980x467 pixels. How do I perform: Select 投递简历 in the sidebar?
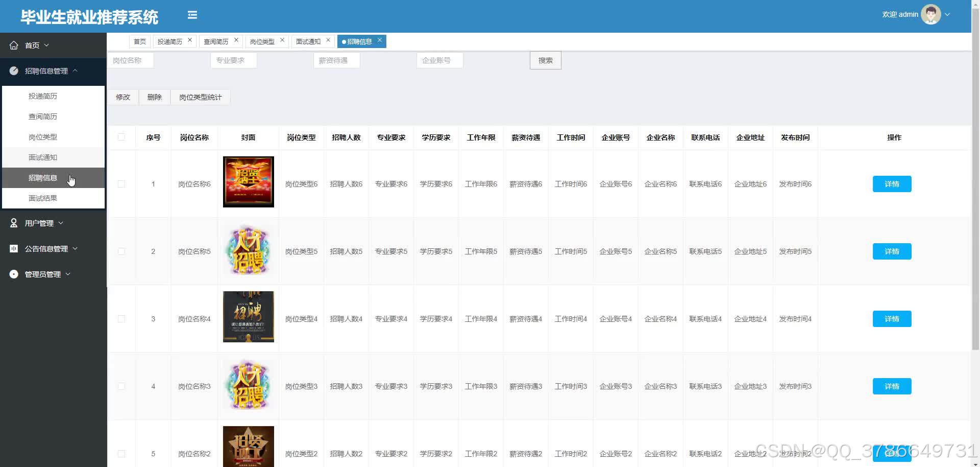[x=53, y=96]
